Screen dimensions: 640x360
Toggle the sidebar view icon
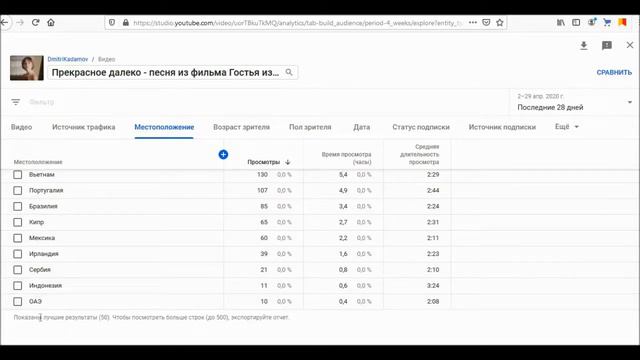coord(576,22)
